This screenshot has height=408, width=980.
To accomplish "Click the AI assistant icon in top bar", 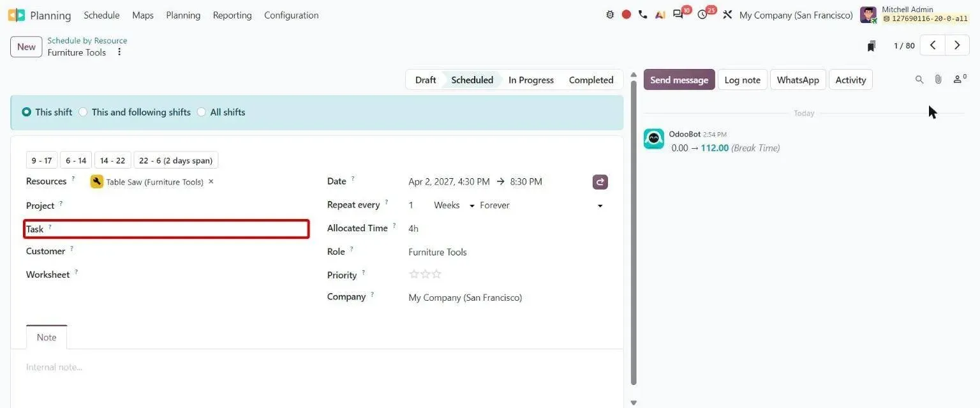I will [660, 15].
